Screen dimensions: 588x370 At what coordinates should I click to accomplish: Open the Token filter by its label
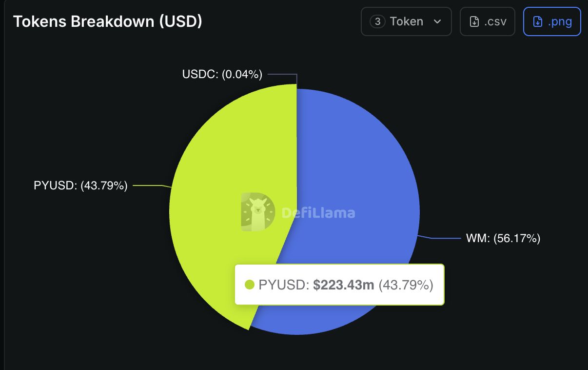[x=406, y=21]
